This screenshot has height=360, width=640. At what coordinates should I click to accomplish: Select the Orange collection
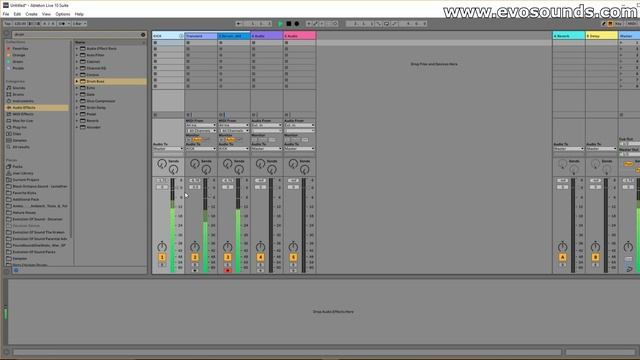(x=19, y=55)
